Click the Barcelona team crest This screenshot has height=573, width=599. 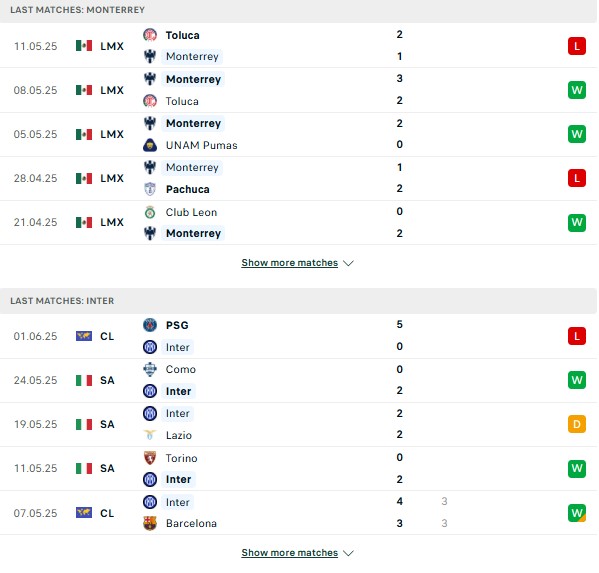point(150,523)
